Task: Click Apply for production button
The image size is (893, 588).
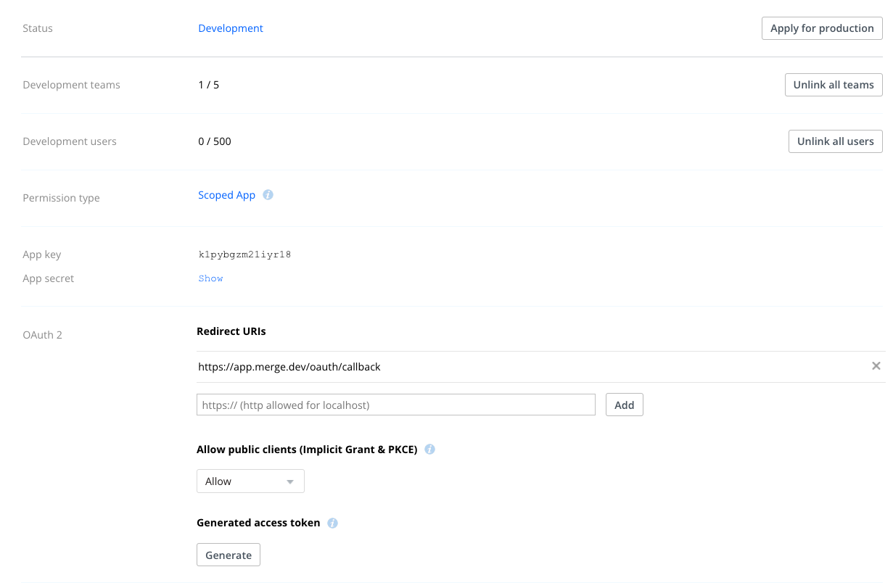Action: pos(821,28)
